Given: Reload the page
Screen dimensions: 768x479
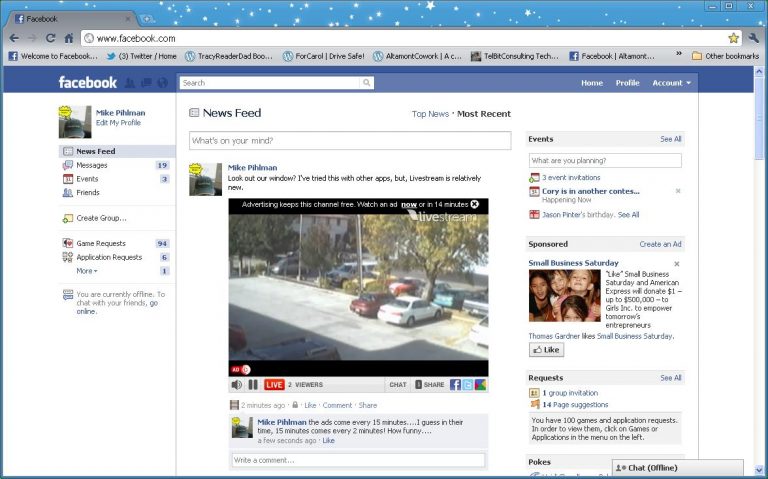Looking at the screenshot, I should [x=50, y=38].
